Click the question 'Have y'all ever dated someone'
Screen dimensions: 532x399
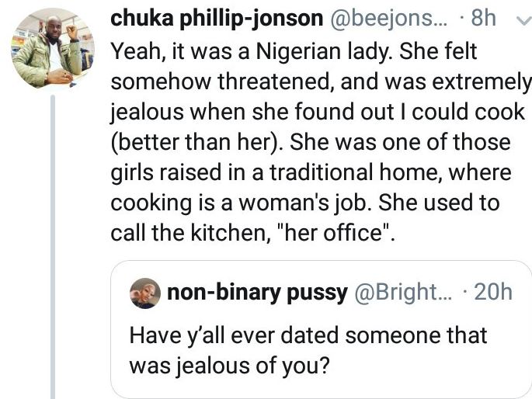point(308,336)
